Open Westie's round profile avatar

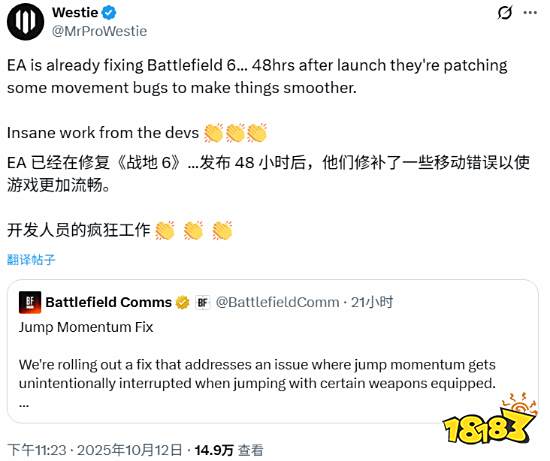[25, 22]
